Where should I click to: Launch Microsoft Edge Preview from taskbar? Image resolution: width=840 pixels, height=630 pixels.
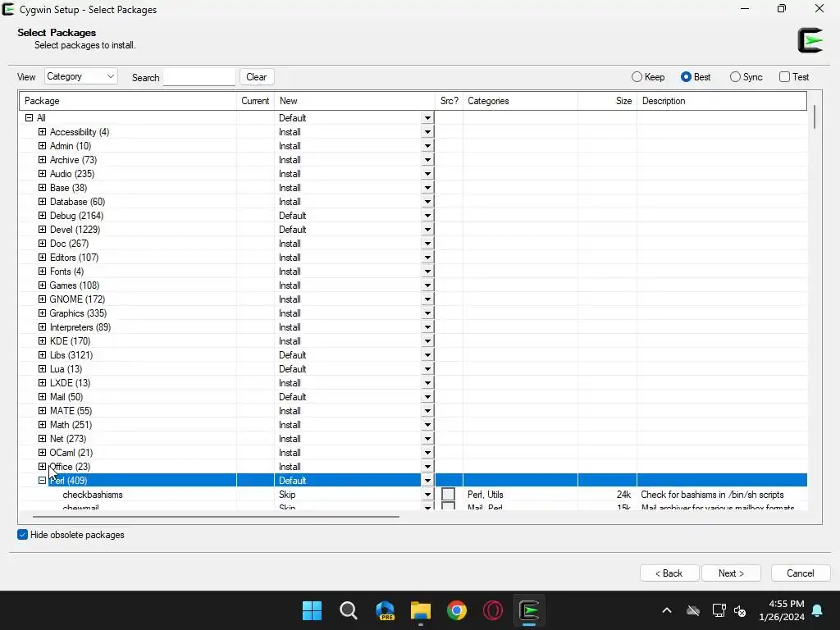[385, 610]
